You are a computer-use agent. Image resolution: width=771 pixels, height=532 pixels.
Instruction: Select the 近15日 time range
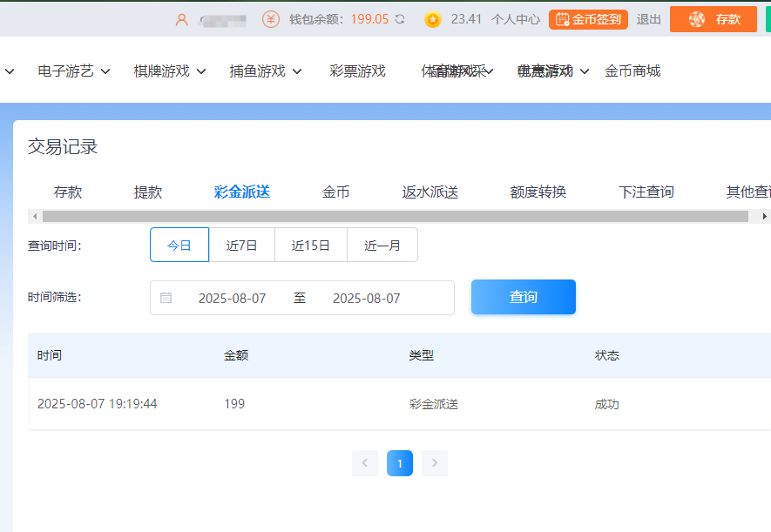pyautogui.click(x=310, y=246)
